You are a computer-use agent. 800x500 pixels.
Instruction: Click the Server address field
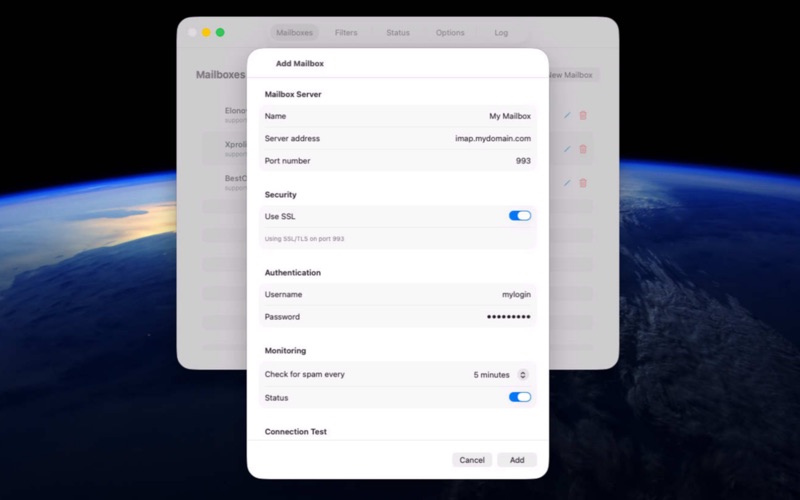tap(398, 138)
